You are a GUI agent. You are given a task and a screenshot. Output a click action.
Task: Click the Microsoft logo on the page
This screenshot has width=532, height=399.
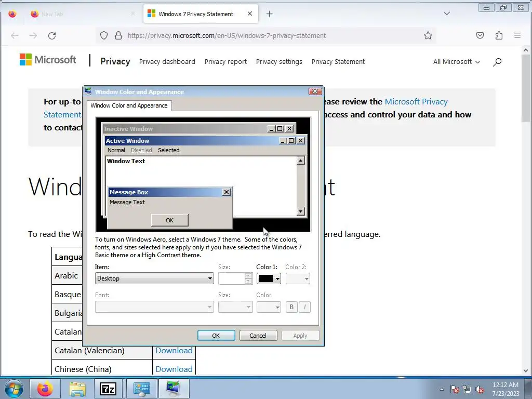tap(48, 60)
